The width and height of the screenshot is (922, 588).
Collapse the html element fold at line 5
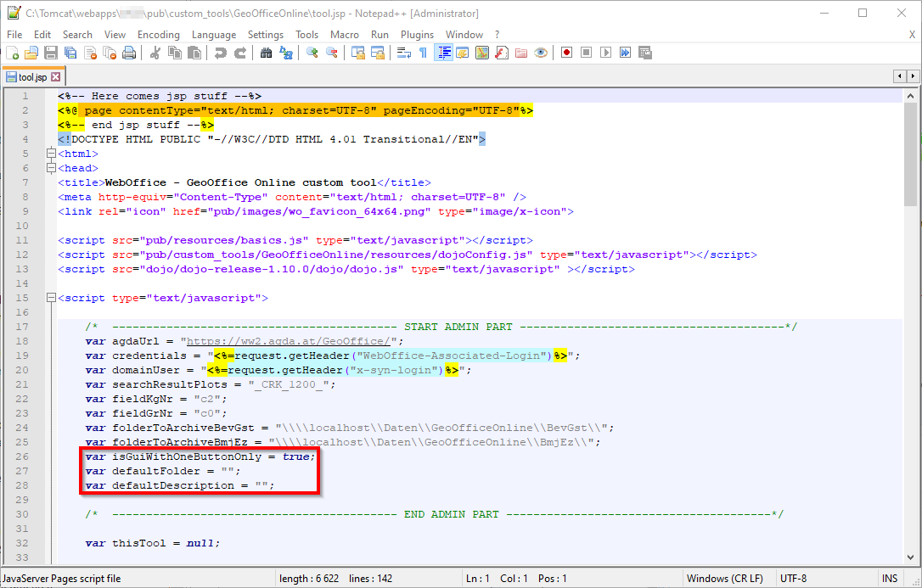pos(51,154)
